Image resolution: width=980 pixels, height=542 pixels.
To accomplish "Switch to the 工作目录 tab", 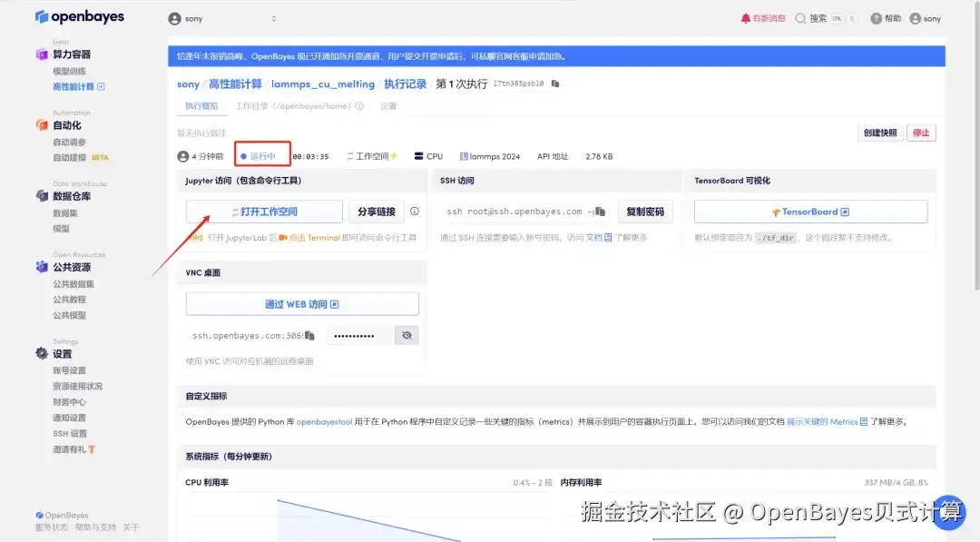I will point(299,106).
